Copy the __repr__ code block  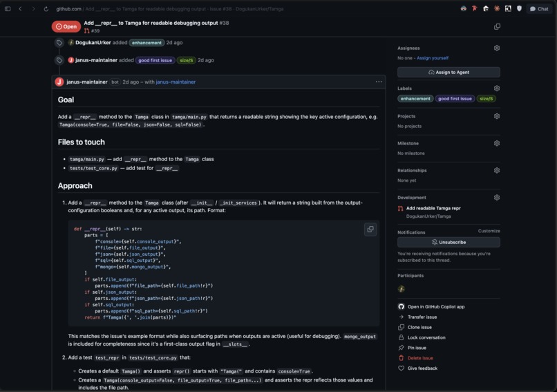click(370, 230)
